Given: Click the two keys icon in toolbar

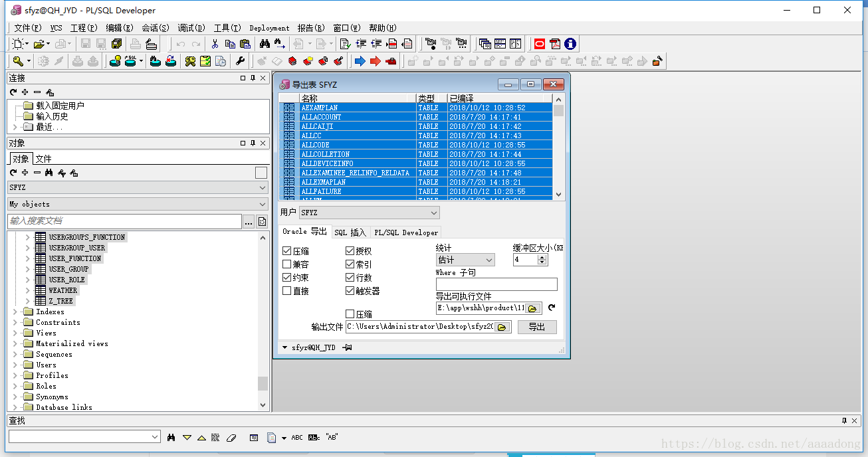Looking at the screenshot, I should click(190, 61).
